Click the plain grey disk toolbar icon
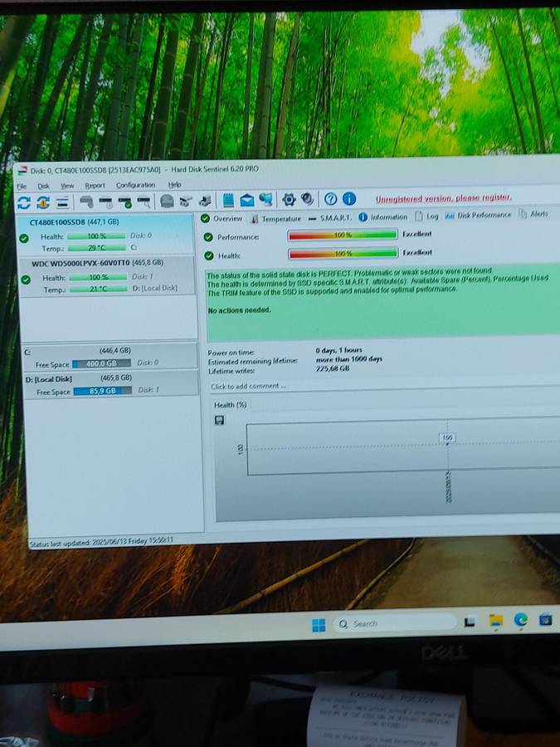Viewport: 560px width, 747px height. (86, 202)
